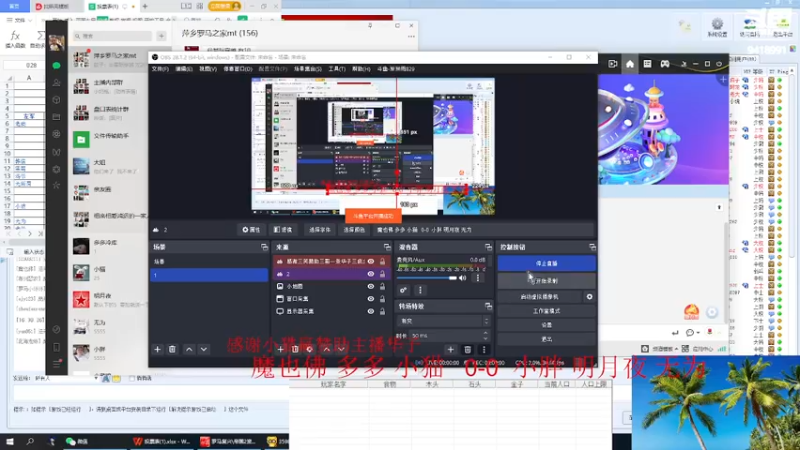Remove scene transition with trash icon

coord(467,349)
